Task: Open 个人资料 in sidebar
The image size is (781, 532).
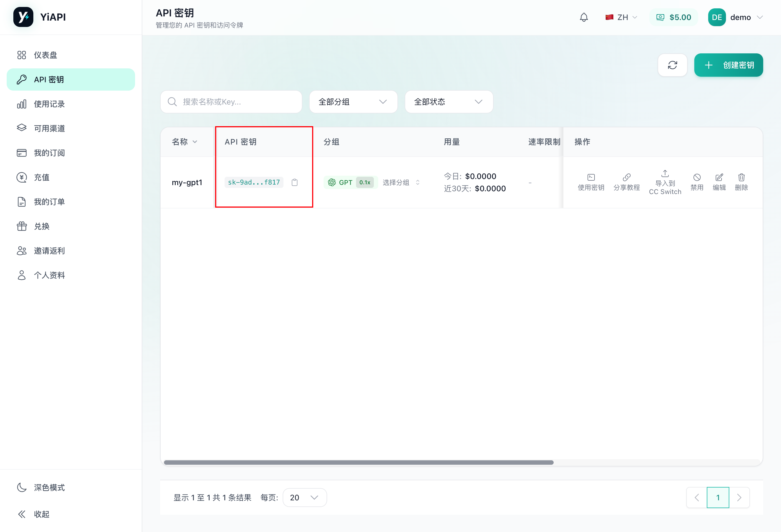Action: pos(71,275)
